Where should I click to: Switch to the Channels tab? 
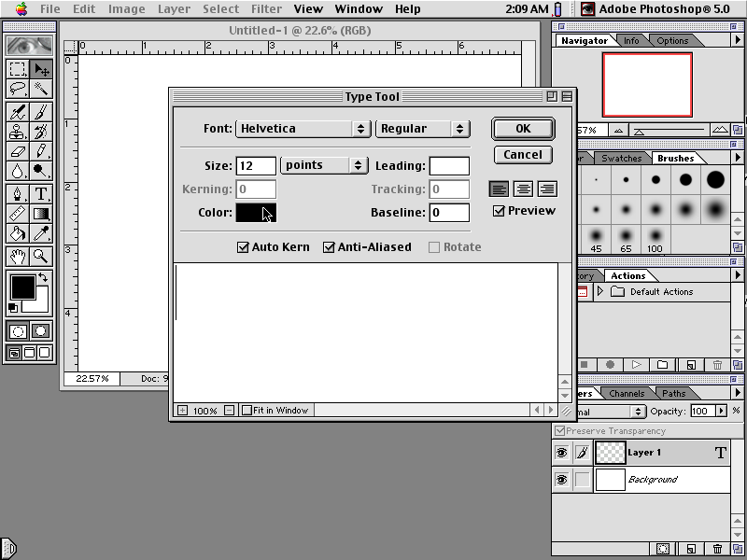pos(627,394)
